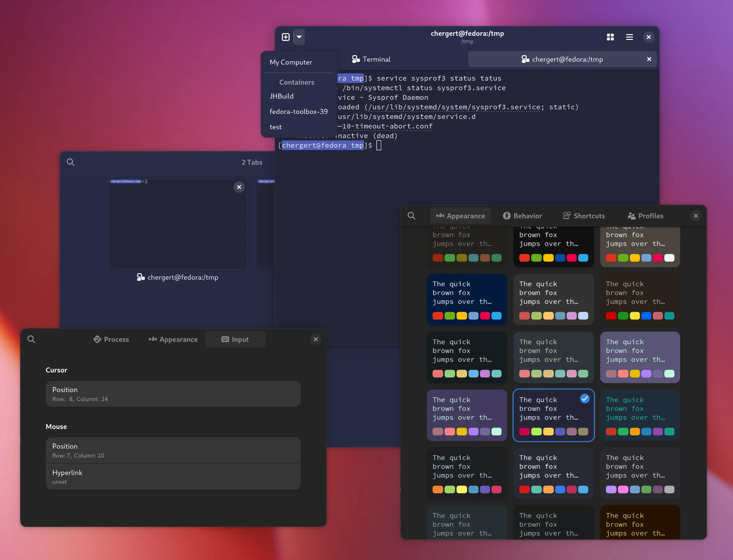Switch inspector to Process tab
The image size is (733, 560).
click(x=111, y=339)
